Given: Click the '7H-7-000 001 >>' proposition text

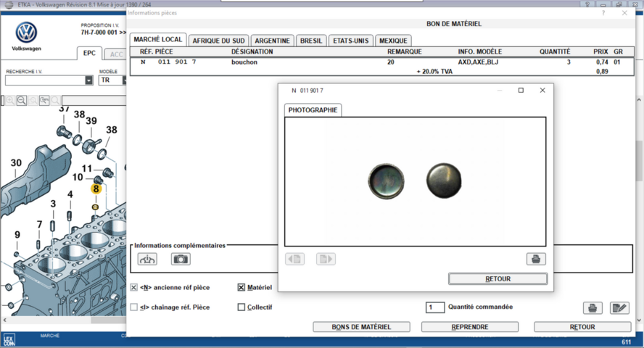Looking at the screenshot, I should [103, 33].
